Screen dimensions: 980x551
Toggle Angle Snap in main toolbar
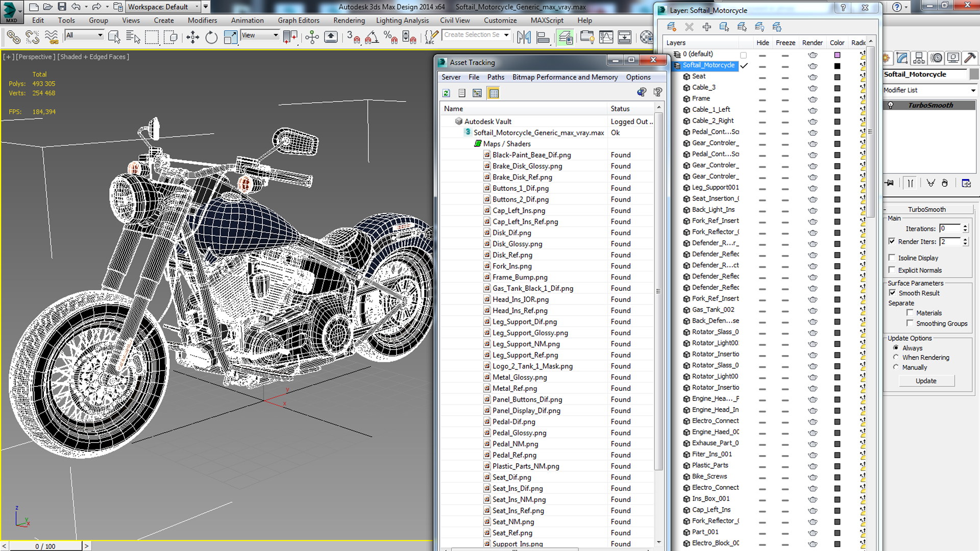tap(372, 37)
